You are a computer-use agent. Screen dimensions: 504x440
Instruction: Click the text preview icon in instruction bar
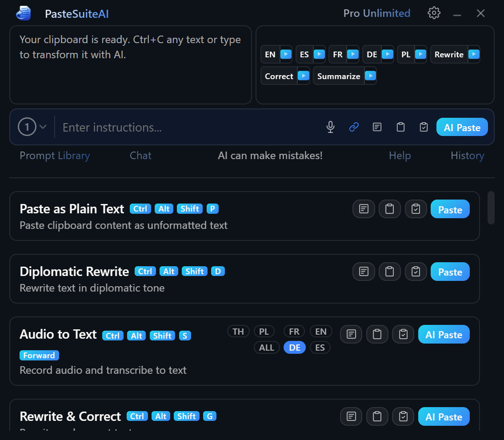(377, 127)
